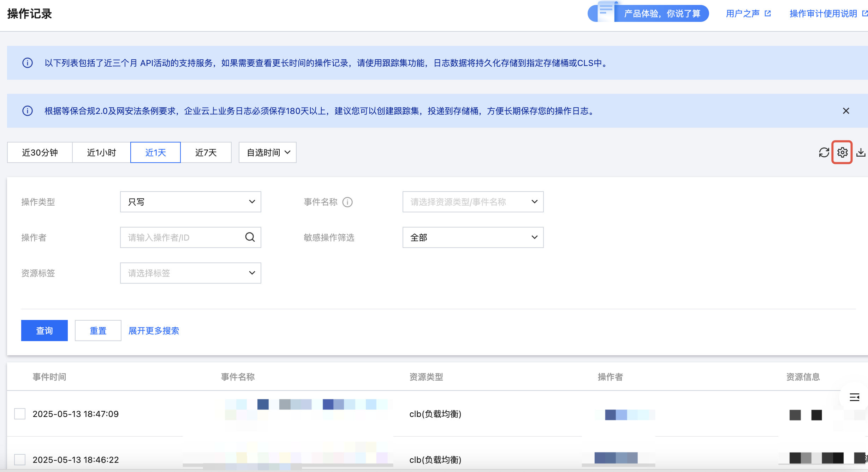
Task: Click the search magnifier in 操作者 field
Action: click(x=250, y=237)
